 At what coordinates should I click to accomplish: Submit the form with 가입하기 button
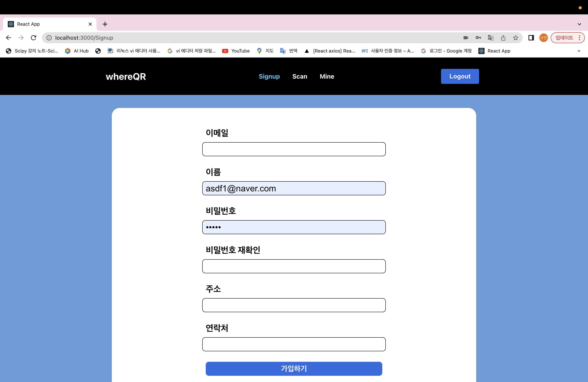pos(294,368)
